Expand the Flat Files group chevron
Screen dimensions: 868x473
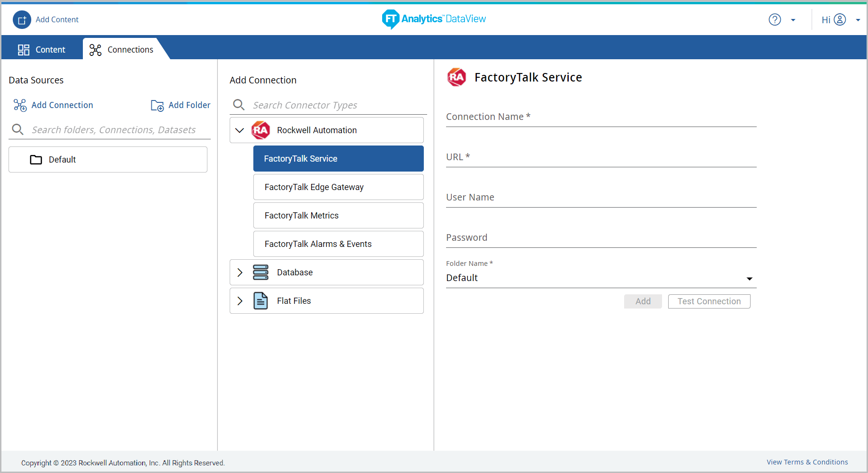tap(240, 301)
